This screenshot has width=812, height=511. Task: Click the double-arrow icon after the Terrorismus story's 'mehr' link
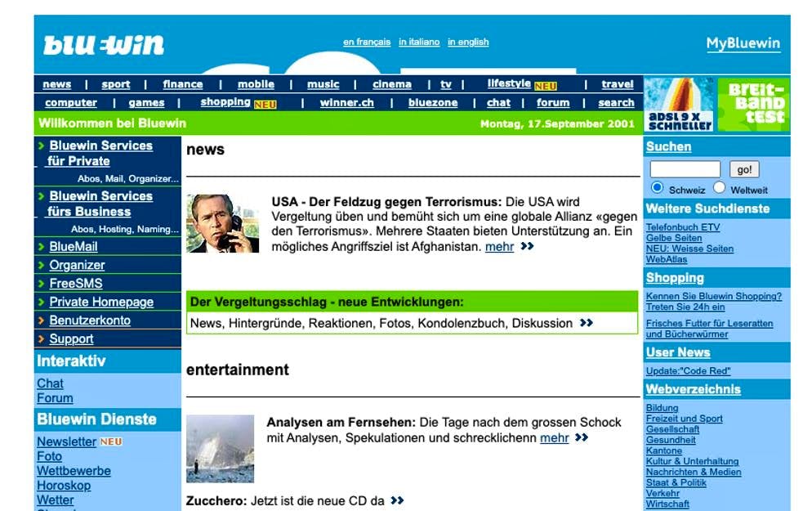[527, 246]
